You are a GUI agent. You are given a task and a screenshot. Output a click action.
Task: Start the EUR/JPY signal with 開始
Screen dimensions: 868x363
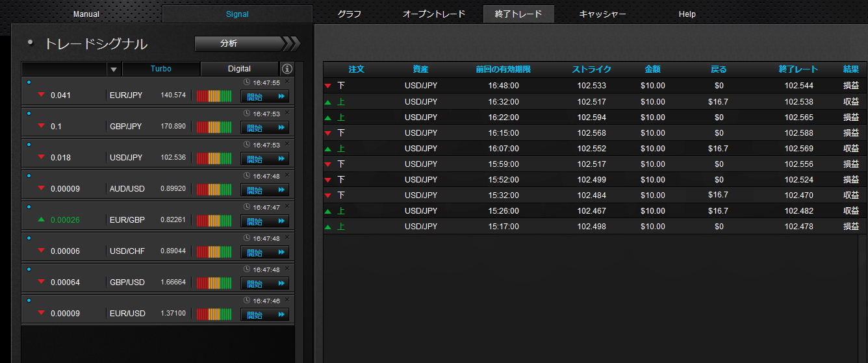click(x=265, y=97)
